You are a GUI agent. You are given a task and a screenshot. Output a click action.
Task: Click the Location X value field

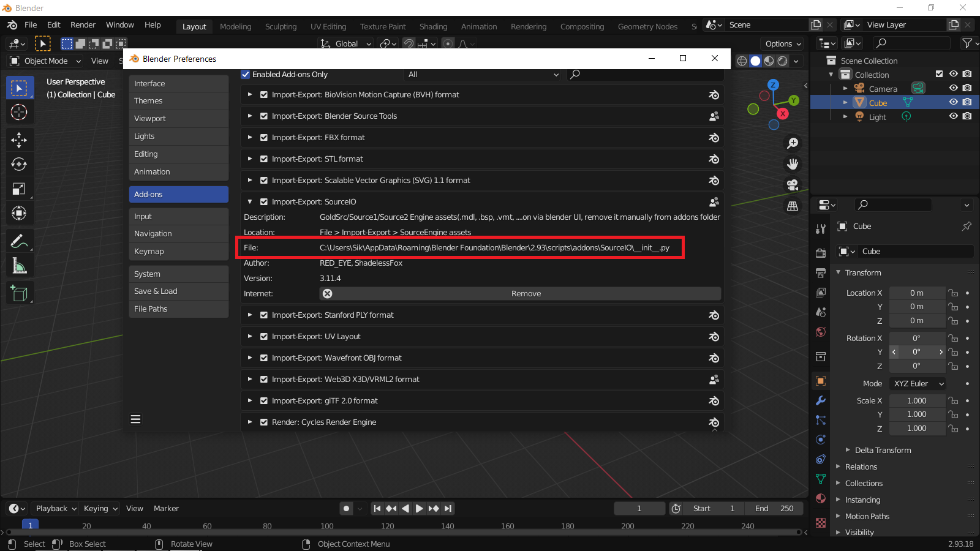pos(917,293)
